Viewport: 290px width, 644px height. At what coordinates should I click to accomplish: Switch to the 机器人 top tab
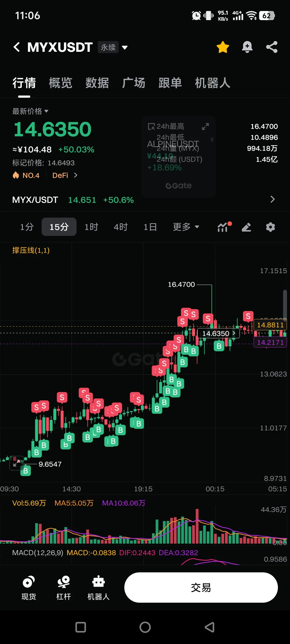pos(213,83)
